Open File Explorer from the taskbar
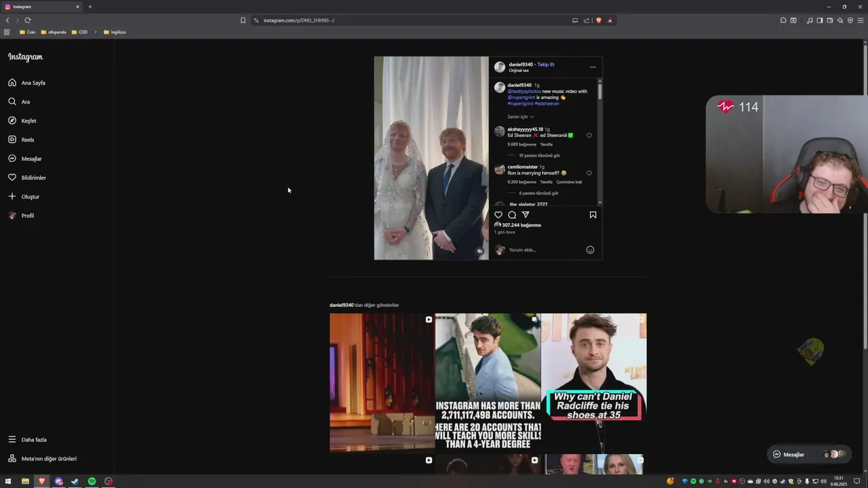 25,481
